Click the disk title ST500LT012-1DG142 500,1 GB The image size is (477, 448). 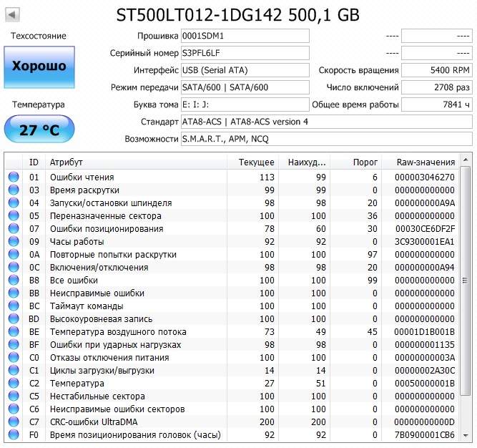point(238,15)
